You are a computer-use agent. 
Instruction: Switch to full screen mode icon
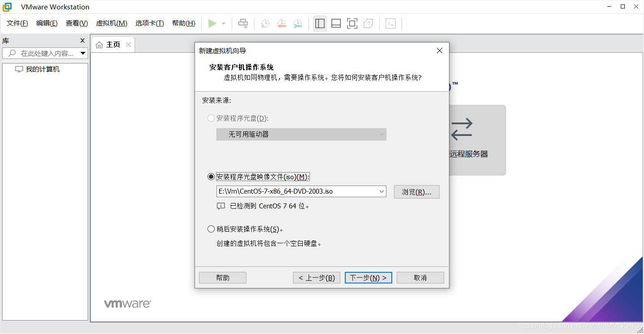(352, 24)
